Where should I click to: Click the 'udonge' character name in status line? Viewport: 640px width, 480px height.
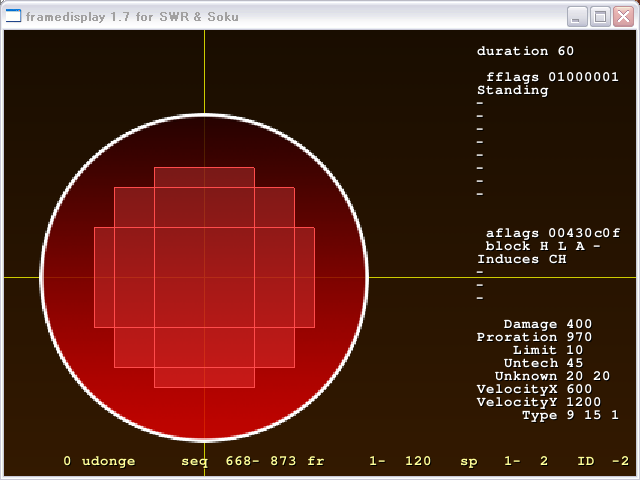point(110,461)
